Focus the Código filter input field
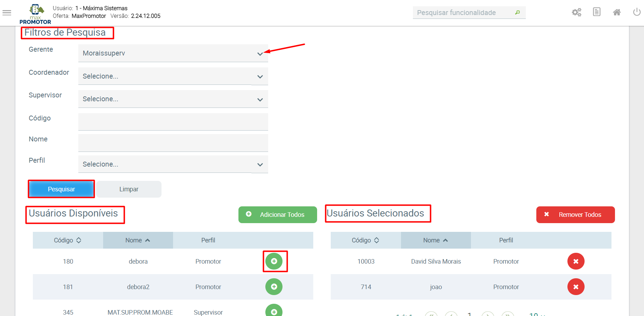The width and height of the screenshot is (644, 316). click(173, 122)
